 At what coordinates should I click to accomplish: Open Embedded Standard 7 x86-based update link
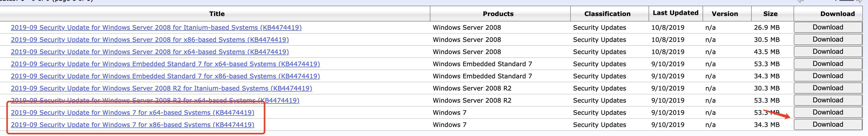coord(165,76)
